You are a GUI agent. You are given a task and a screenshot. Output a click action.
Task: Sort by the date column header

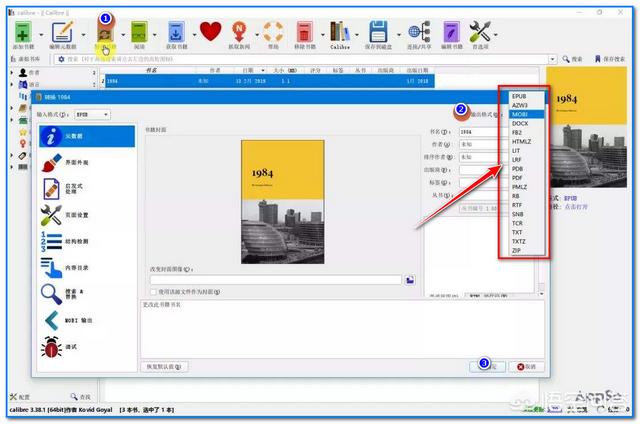[x=249, y=70]
